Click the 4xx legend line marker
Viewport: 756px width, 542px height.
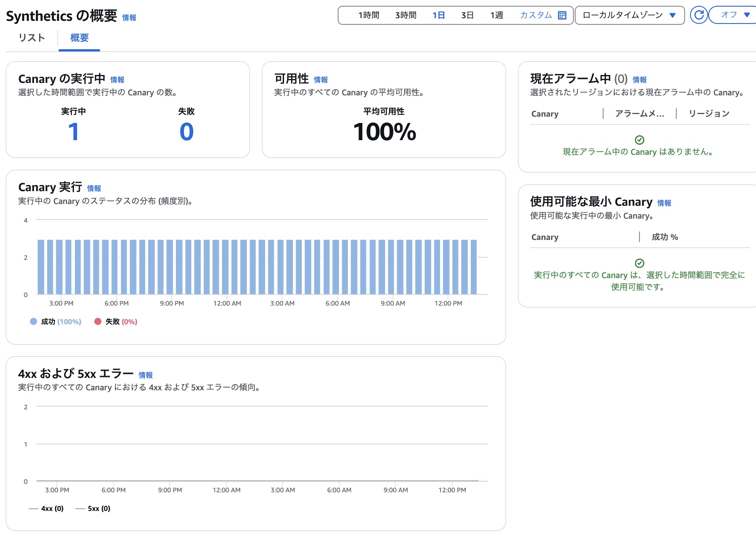(x=33, y=509)
